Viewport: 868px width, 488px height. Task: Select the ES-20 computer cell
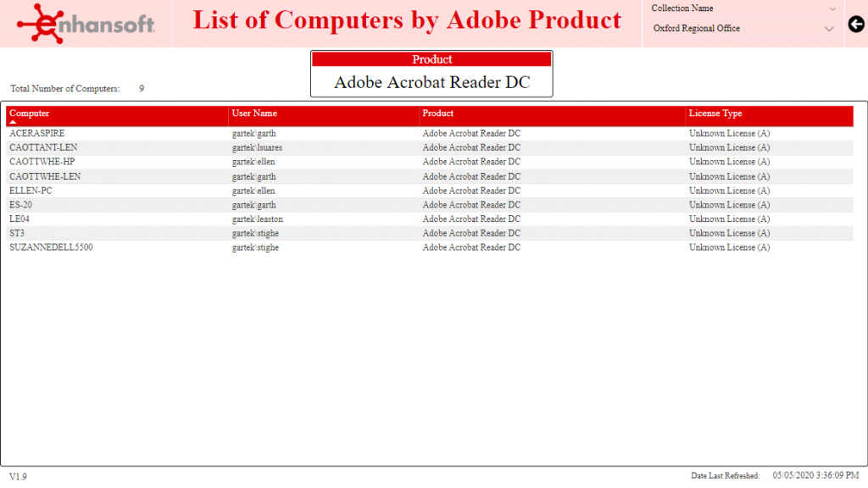pyautogui.click(x=20, y=205)
